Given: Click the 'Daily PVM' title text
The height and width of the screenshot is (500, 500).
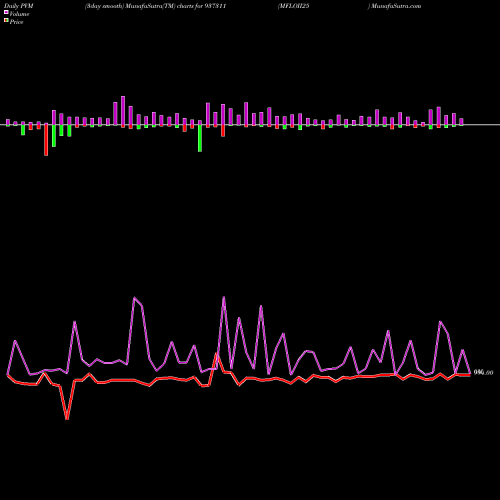Looking at the screenshot, I should click(19, 6).
